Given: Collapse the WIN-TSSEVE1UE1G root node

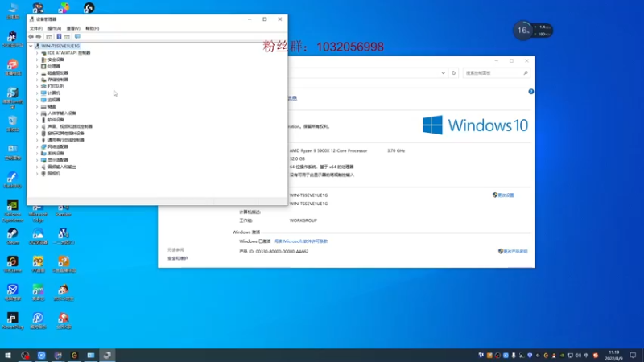Looking at the screenshot, I should coord(31,46).
